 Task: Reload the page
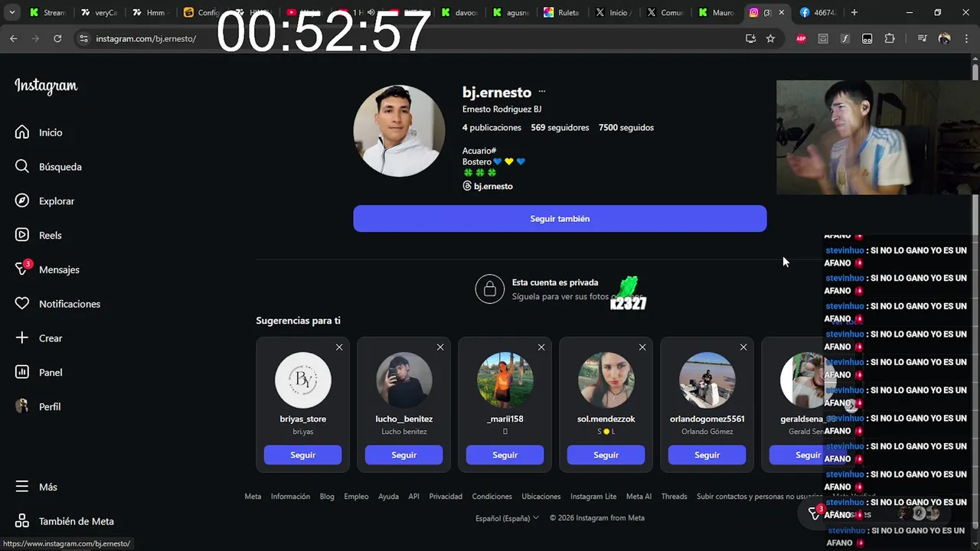point(57,38)
